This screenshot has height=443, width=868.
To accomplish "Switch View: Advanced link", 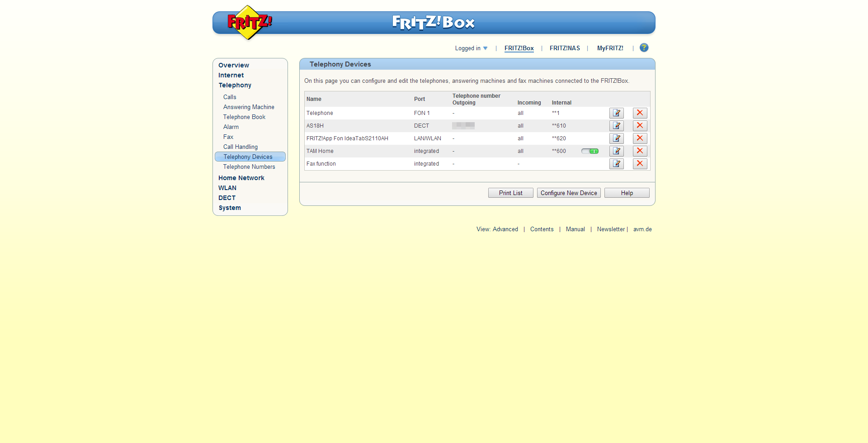I will (x=497, y=229).
